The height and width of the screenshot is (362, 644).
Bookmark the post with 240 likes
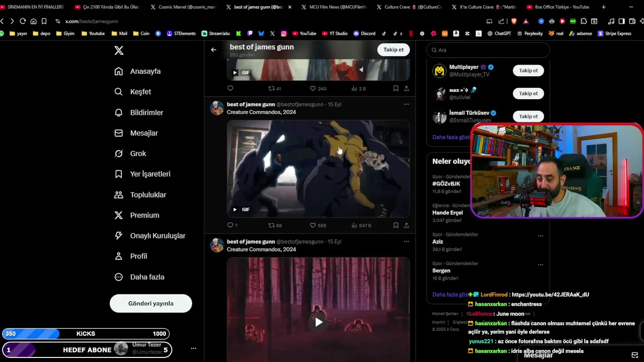tap(396, 88)
